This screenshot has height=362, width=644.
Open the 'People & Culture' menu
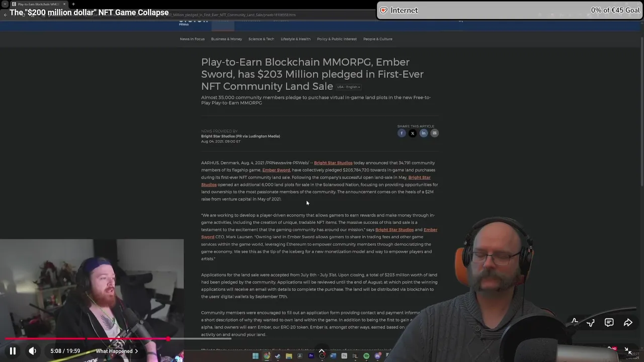[x=378, y=39]
